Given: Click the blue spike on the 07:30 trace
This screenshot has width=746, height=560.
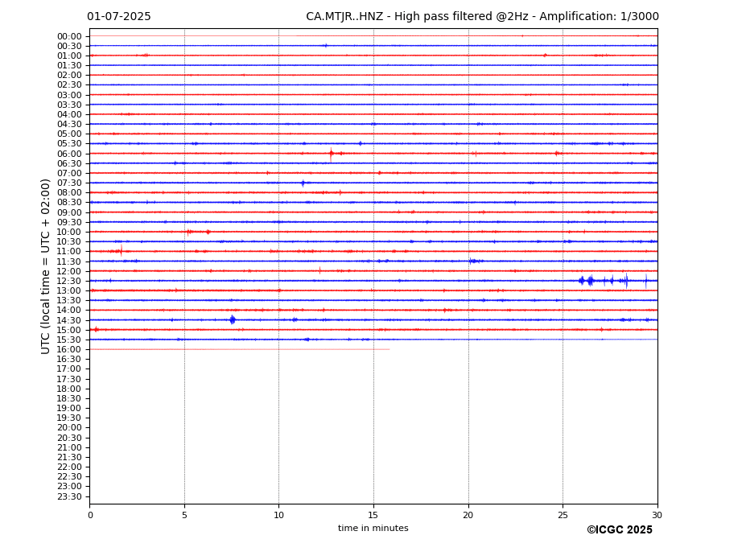Looking at the screenshot, I should [x=303, y=183].
